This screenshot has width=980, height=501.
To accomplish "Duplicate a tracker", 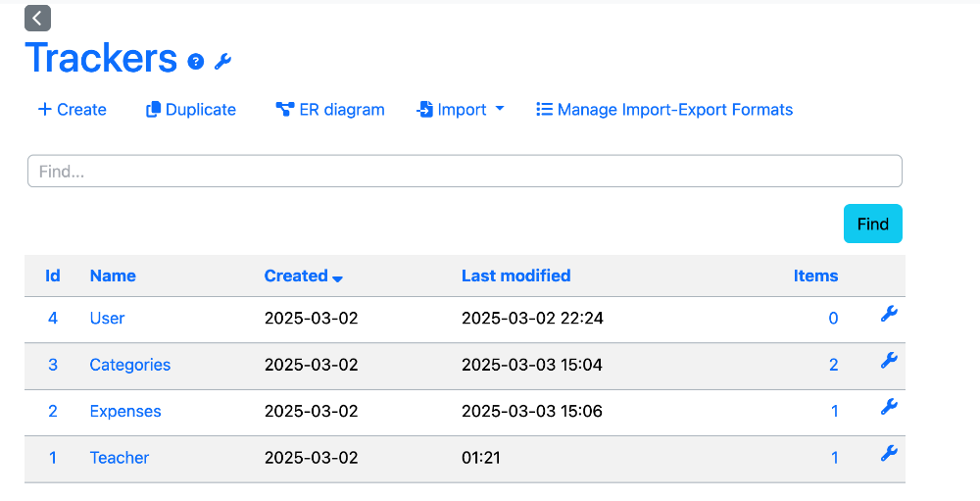I will pyautogui.click(x=191, y=110).
